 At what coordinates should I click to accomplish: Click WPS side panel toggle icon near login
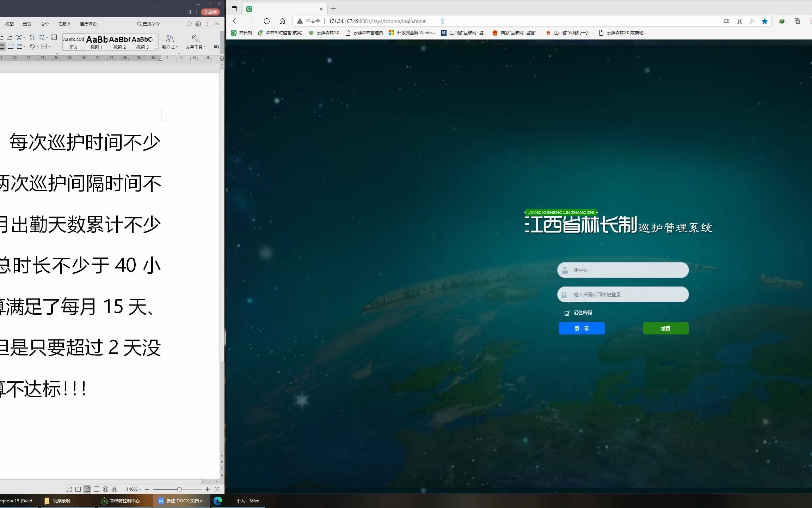tap(189, 12)
